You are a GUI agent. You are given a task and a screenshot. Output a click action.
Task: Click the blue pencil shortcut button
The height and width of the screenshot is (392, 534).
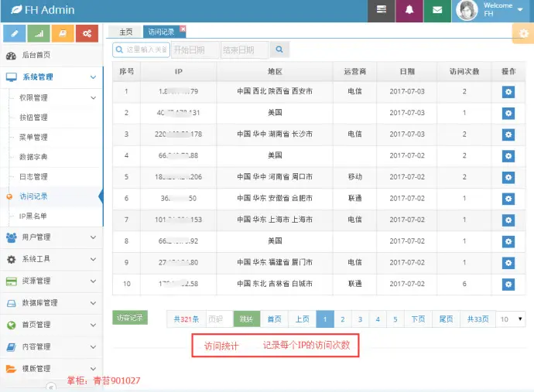click(x=14, y=33)
